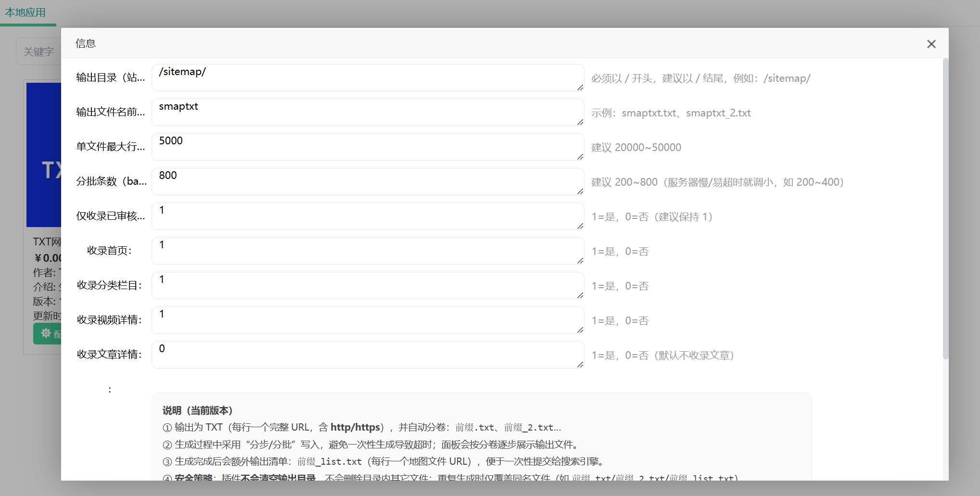Click resize handle of 5000 textarea
Viewport: 980px width, 496px height.
pyautogui.click(x=580, y=157)
